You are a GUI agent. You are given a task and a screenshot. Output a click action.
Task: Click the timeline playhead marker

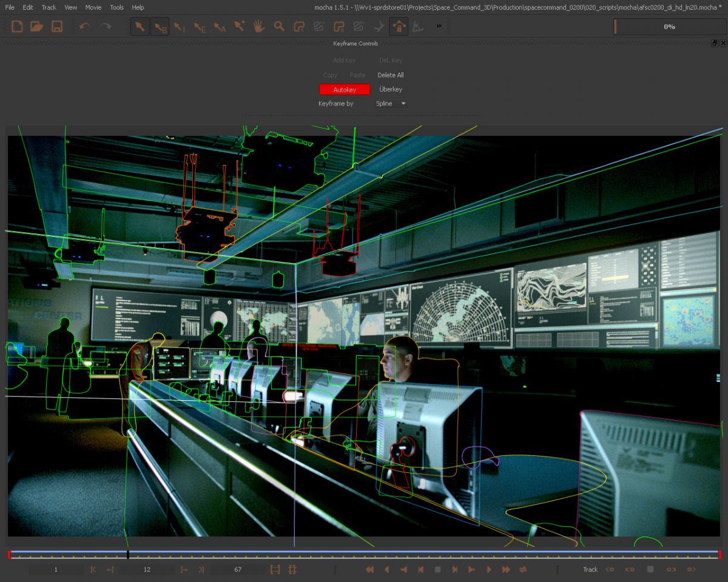coord(128,555)
